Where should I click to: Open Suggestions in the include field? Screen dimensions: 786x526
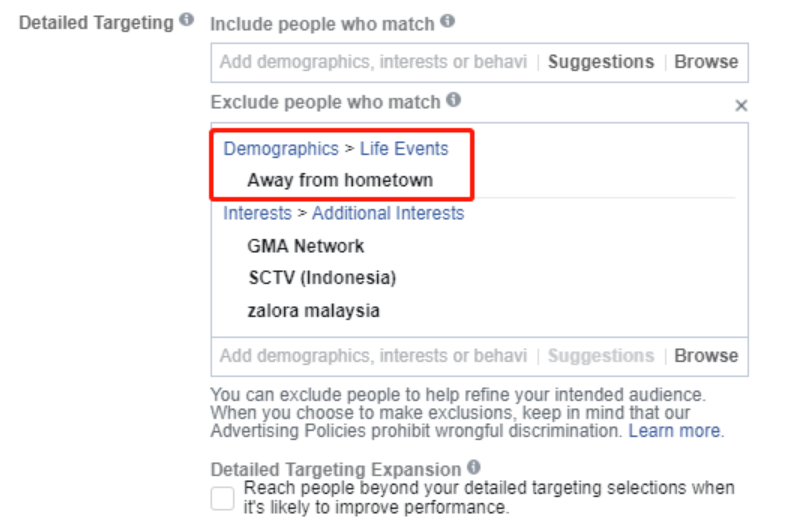pyautogui.click(x=601, y=62)
